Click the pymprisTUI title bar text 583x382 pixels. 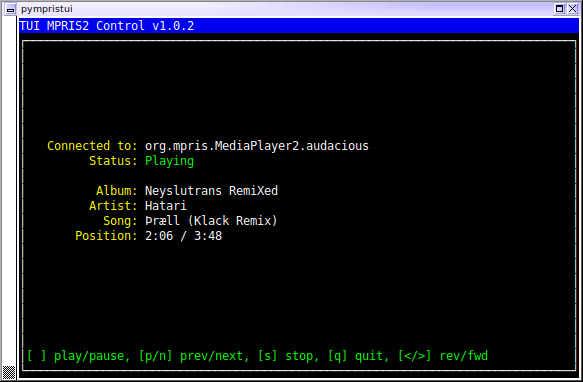tap(47, 9)
